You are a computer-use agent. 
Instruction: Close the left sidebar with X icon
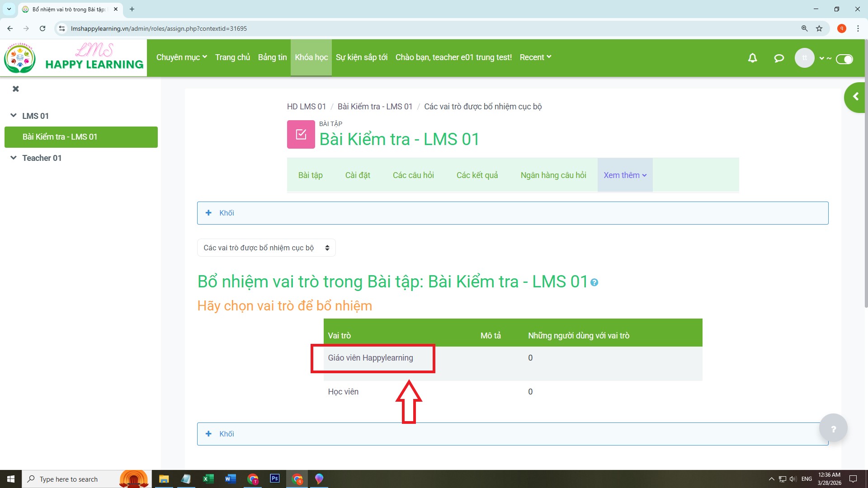[16, 89]
